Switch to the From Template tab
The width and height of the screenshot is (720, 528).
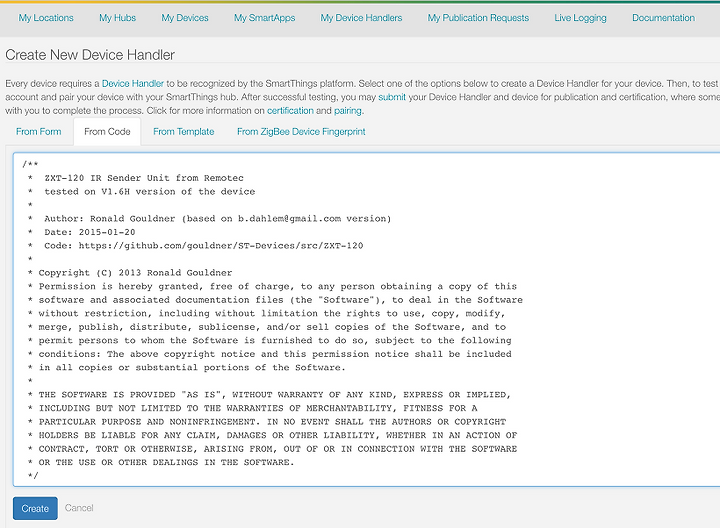(x=184, y=132)
